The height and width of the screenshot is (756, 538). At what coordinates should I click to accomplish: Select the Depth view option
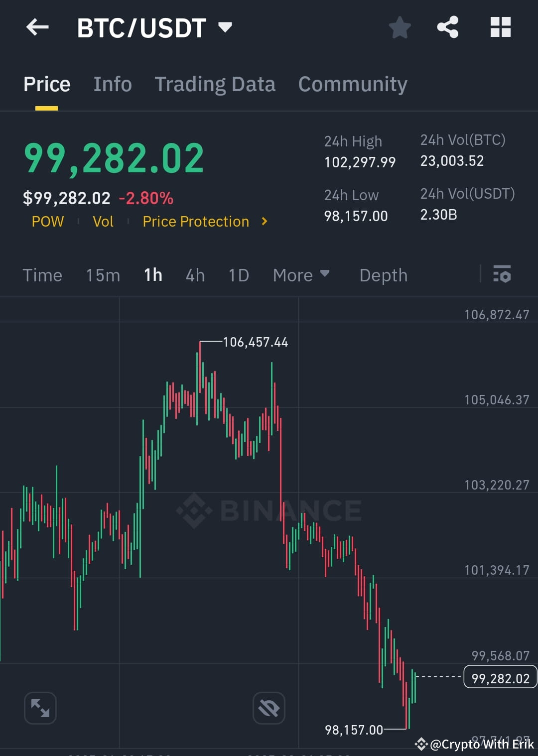pos(383,274)
